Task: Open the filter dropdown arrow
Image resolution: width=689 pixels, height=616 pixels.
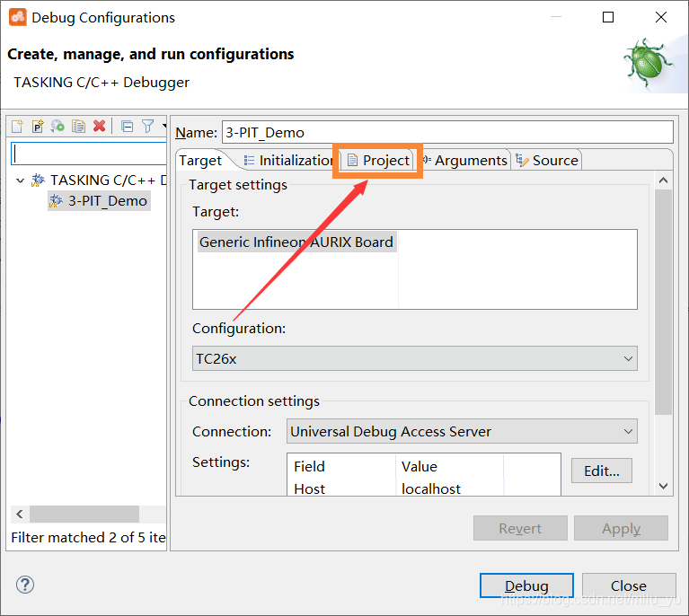Action: pyautogui.click(x=163, y=126)
